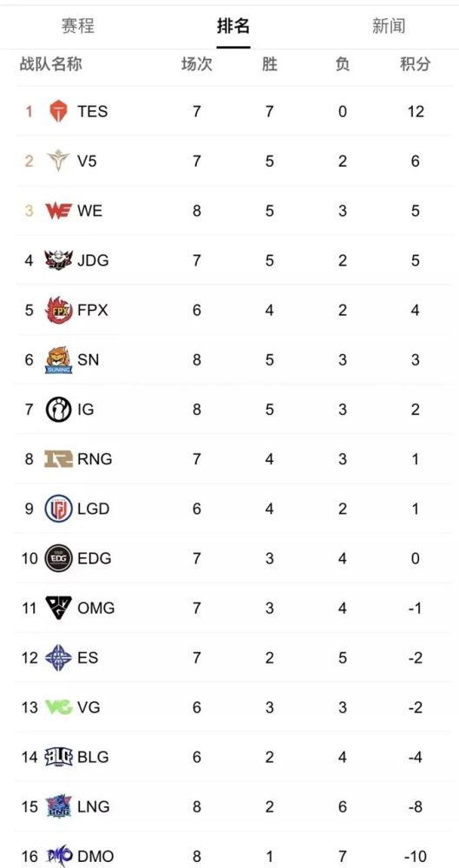Click the RNG gold logo
Image resolution: width=459 pixels, height=868 pixels.
[59, 459]
